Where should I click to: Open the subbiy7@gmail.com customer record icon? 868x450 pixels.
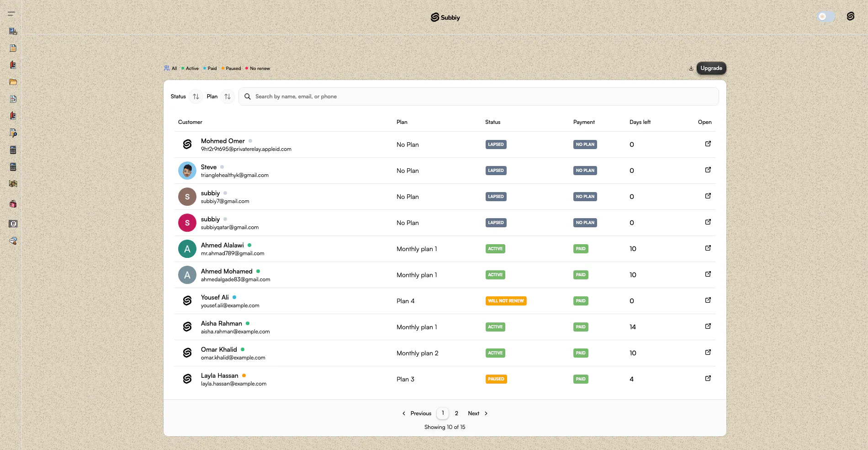pos(708,196)
